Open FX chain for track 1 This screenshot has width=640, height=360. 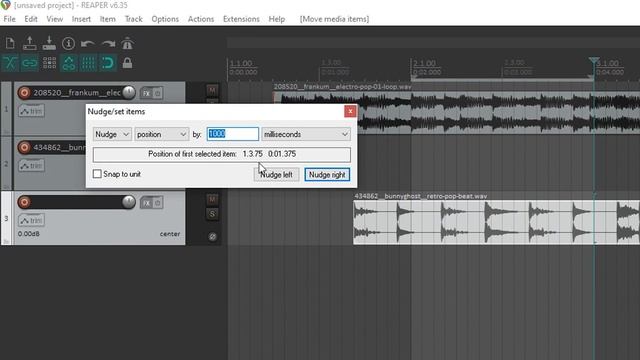146,93
